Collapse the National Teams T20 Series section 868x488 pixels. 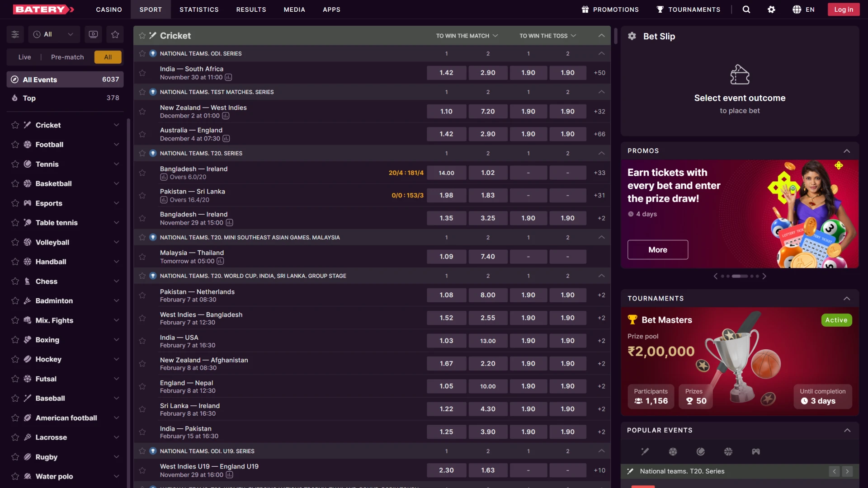point(601,153)
